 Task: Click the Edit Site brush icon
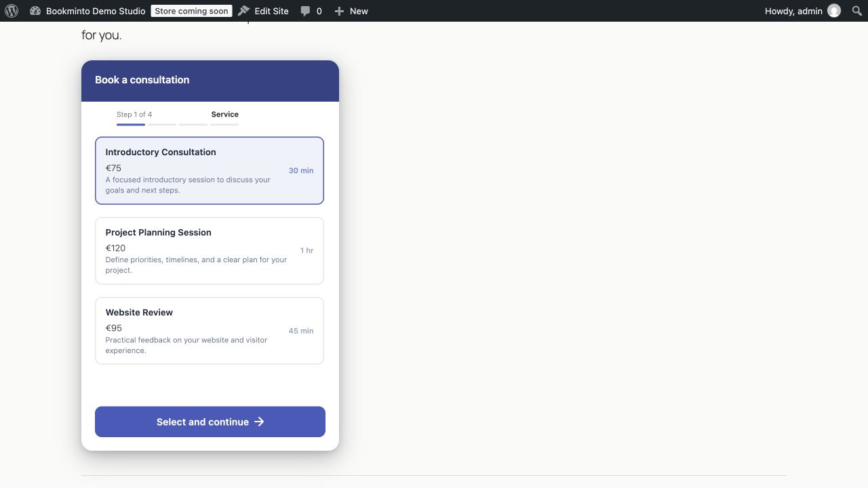click(x=244, y=11)
